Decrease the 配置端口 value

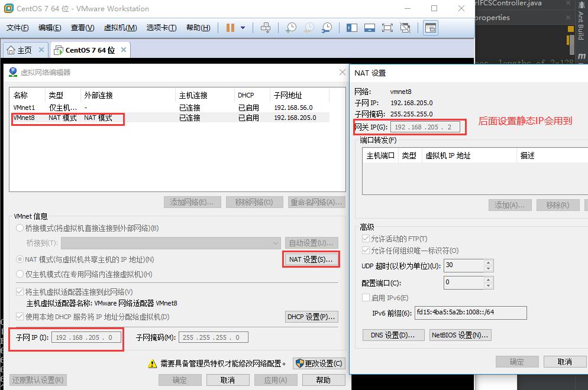[488, 286]
